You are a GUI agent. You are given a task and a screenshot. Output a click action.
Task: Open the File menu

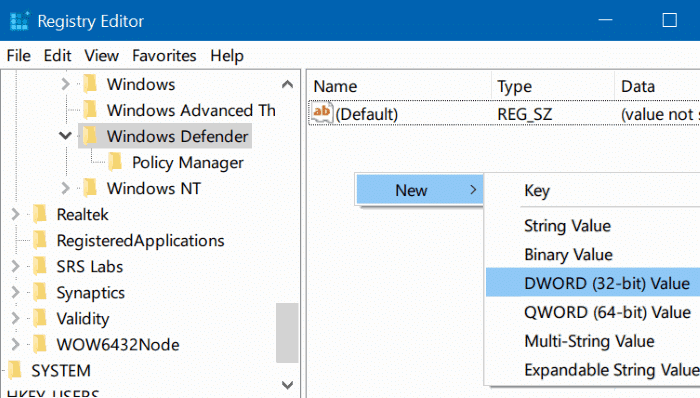tap(19, 56)
